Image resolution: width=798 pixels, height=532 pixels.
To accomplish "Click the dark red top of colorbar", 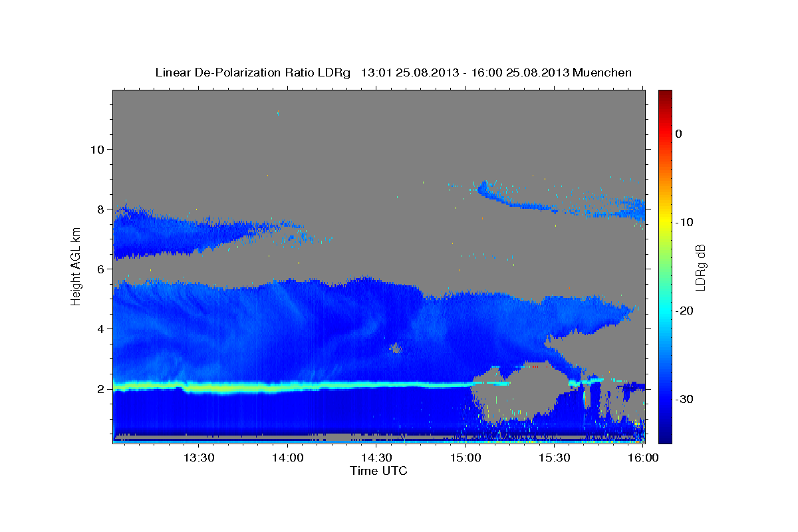I will coord(665,94).
